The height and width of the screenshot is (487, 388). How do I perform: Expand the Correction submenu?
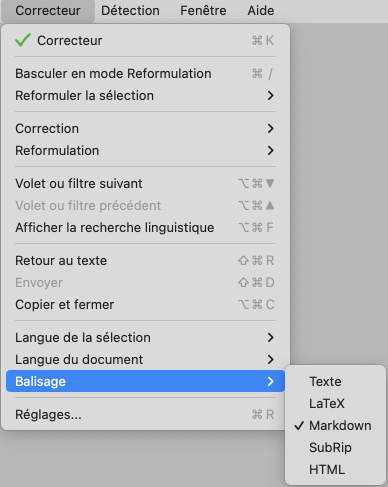[x=145, y=129]
